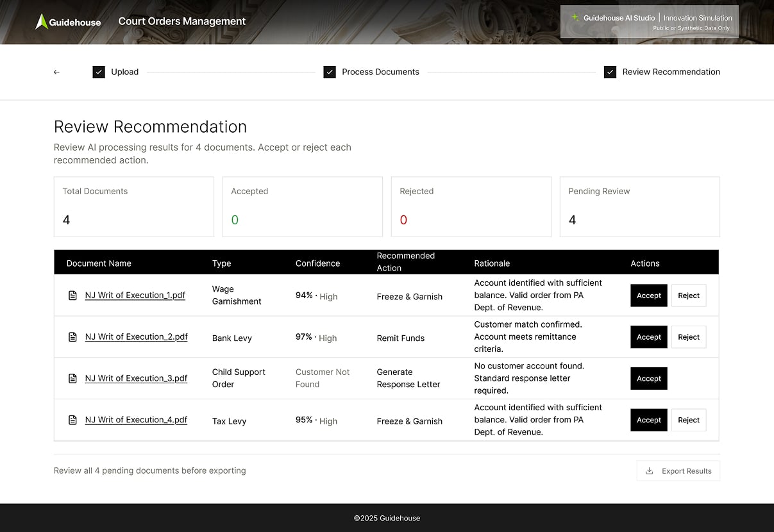Click the document icon beside NJ Writ of Execution_1.pdf
The height and width of the screenshot is (532, 774).
pyautogui.click(x=72, y=295)
